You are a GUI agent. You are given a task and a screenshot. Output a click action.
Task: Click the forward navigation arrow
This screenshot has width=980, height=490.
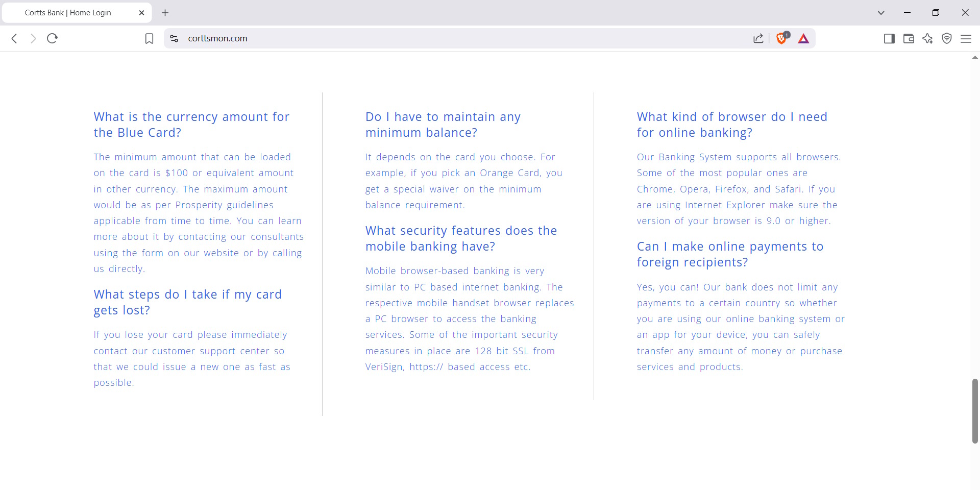[x=33, y=38]
